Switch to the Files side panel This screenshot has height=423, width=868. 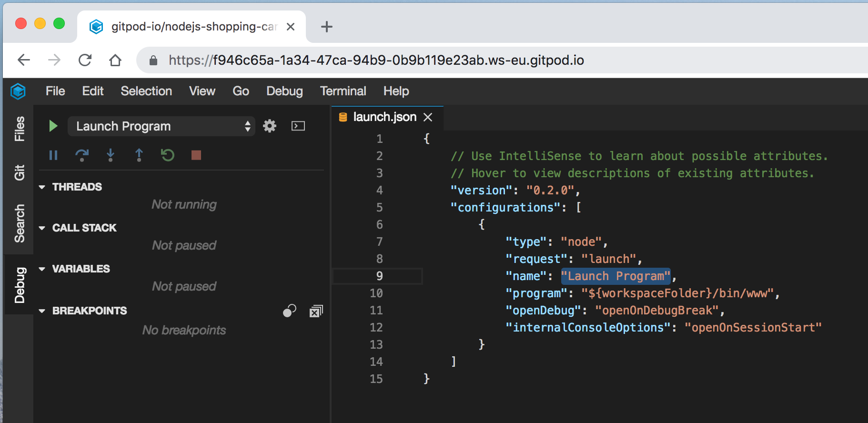[19, 129]
